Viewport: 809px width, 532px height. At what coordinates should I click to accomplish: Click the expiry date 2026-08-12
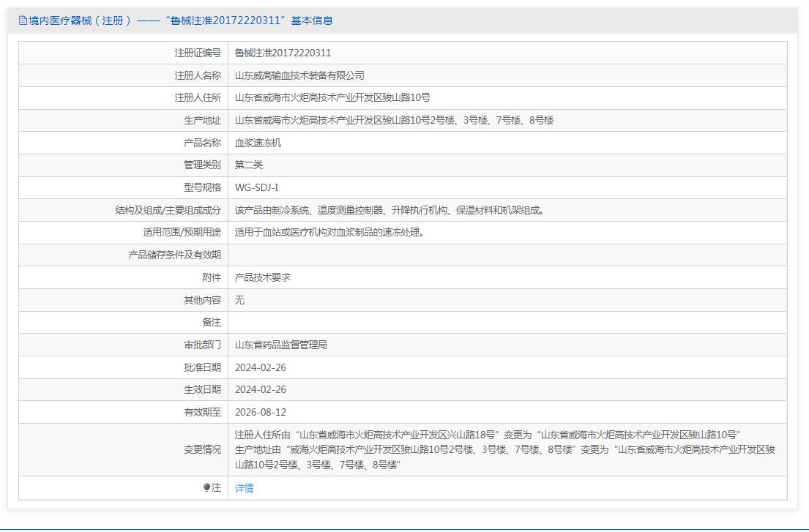[261, 412]
